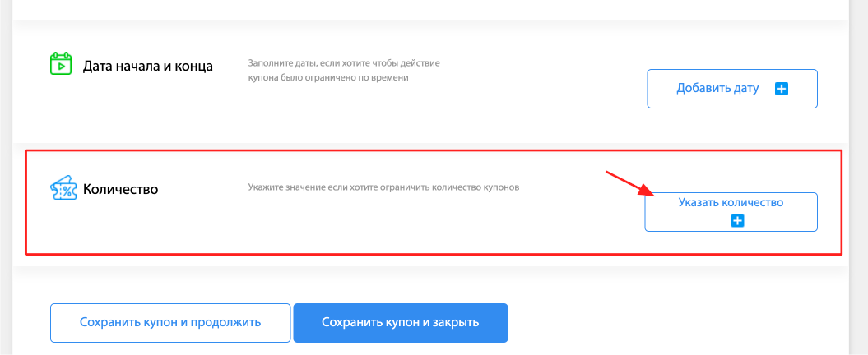The height and width of the screenshot is (355, 868).
Task: Click the plus icon under Указать количество
Action: pos(737,221)
